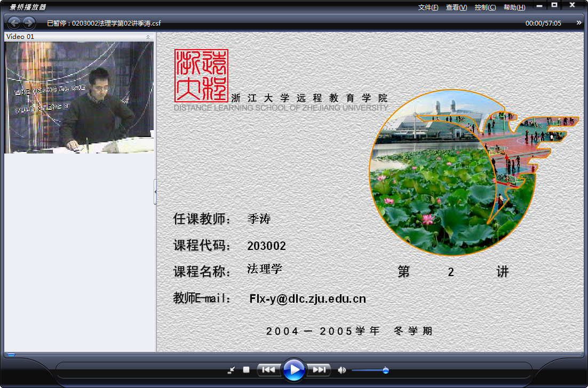Click the course code 203002
The image size is (588, 388).
267,246
